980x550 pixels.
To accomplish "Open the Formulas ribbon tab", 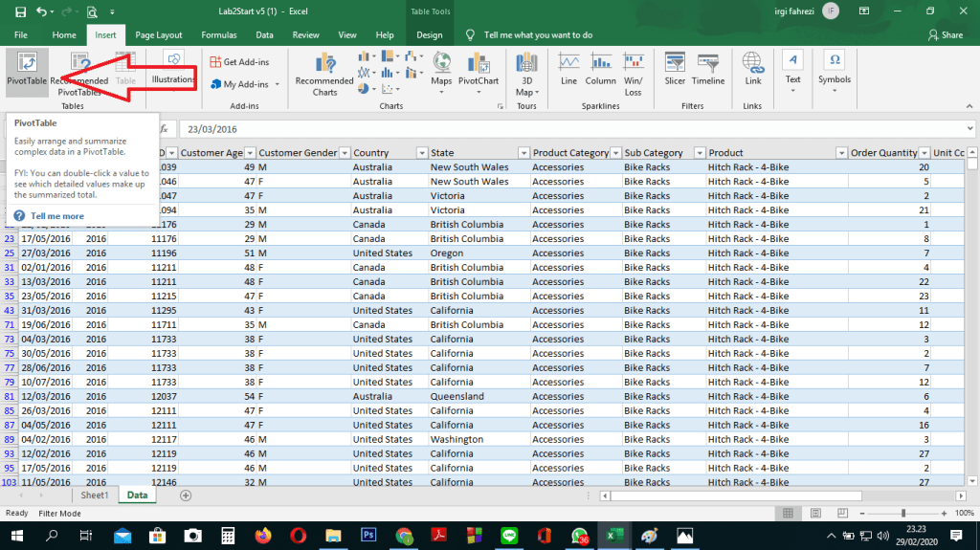I will coord(218,34).
